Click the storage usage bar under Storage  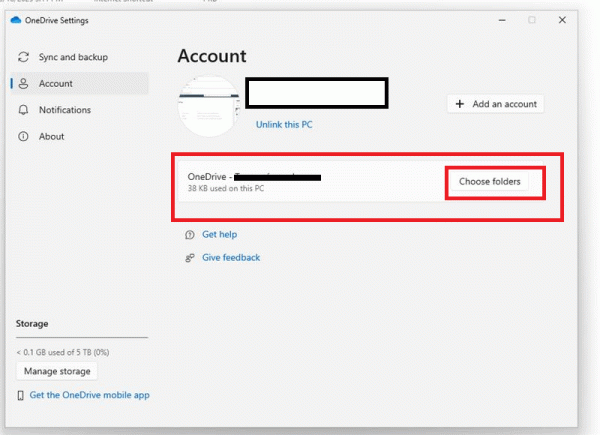tap(82, 338)
